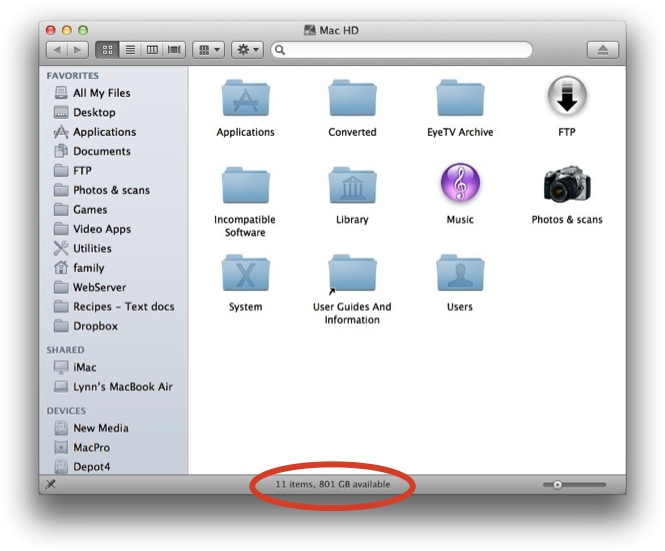
Task: Select the MacPro device
Action: pos(113,448)
